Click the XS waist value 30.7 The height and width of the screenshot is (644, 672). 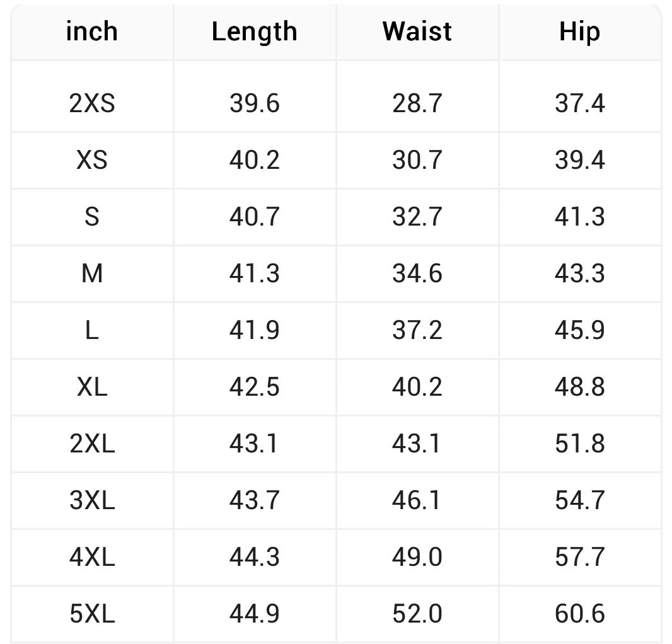[417, 160]
